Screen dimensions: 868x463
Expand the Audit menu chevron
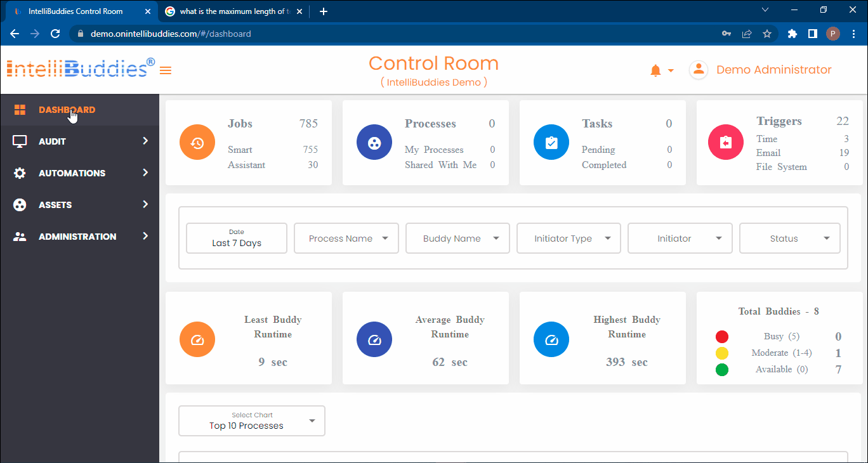pos(145,141)
